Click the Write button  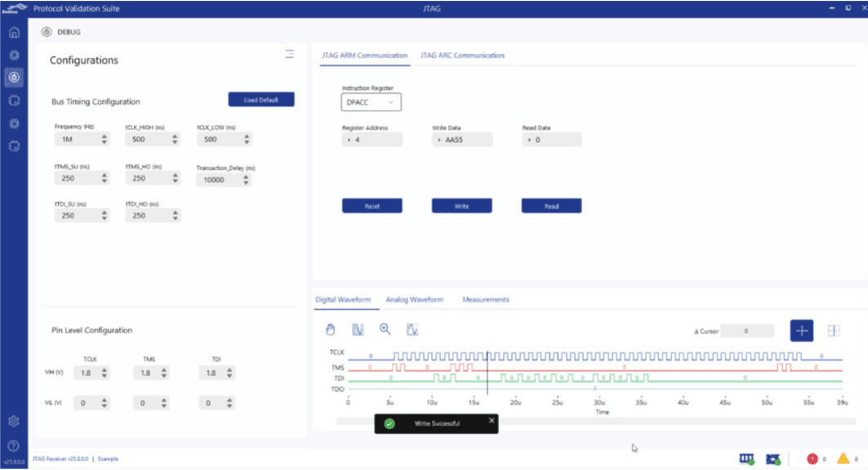(461, 206)
